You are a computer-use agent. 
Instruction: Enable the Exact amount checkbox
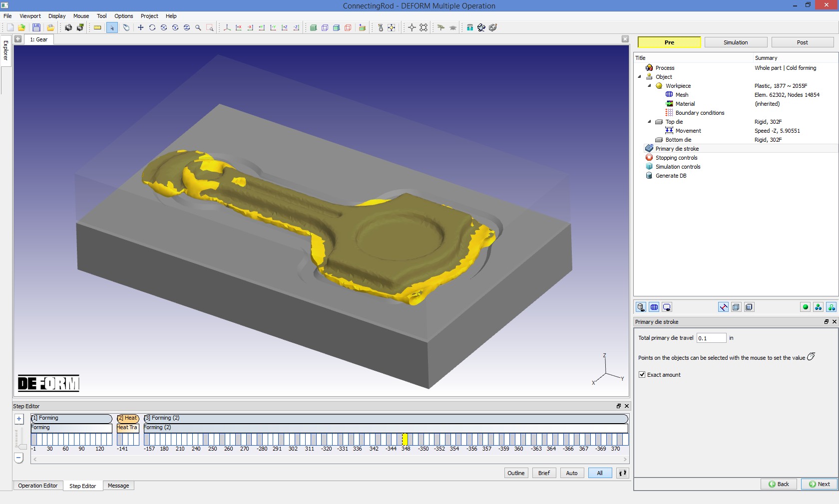click(642, 375)
